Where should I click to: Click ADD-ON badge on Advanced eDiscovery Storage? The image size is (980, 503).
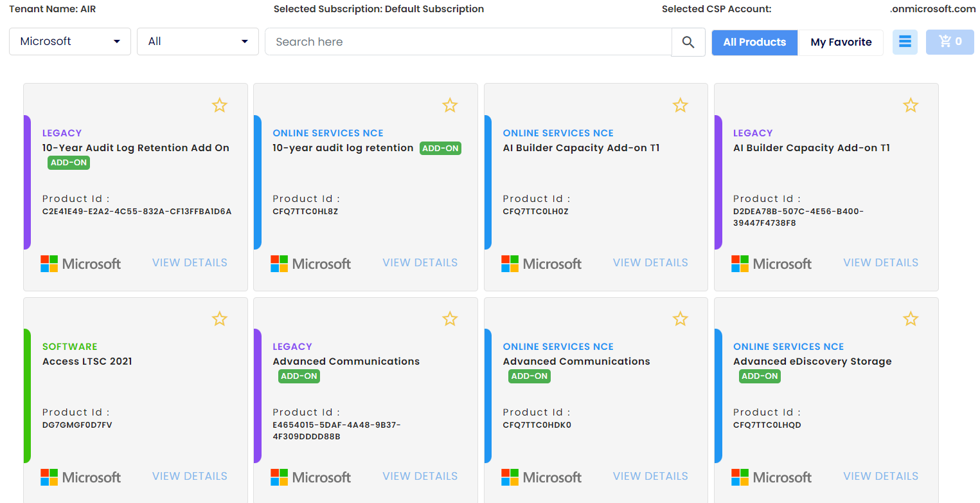(x=760, y=376)
